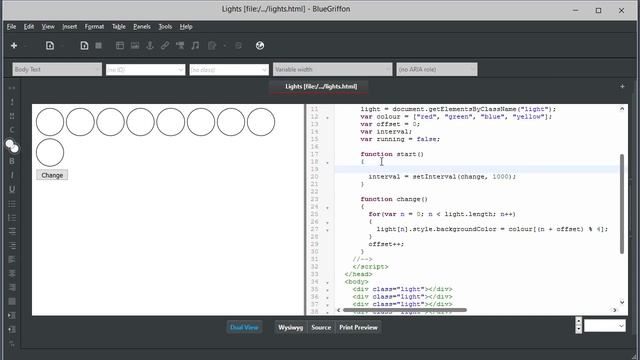The height and width of the screenshot is (360, 640).
Task: Justify text via sidebar icon
Action: point(12,302)
